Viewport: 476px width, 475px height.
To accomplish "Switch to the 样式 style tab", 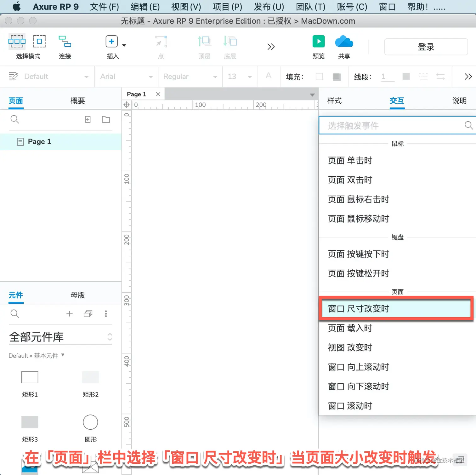I will click(334, 101).
